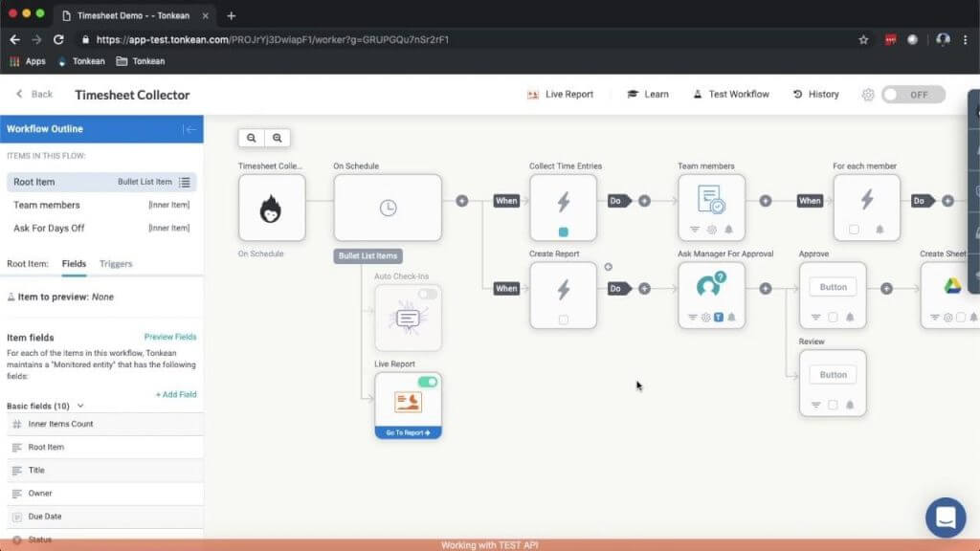Select the Timesheet Demo browser tab
The image size is (980, 551).
pyautogui.click(x=134, y=15)
